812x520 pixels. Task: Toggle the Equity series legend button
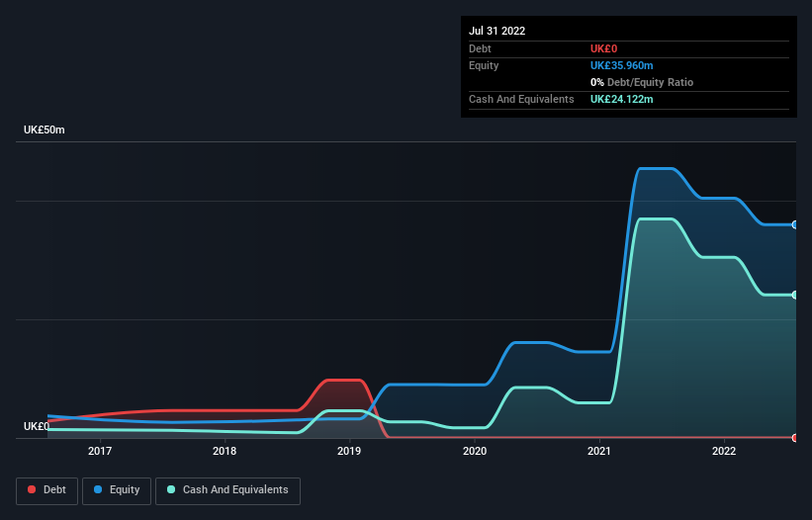coord(117,490)
